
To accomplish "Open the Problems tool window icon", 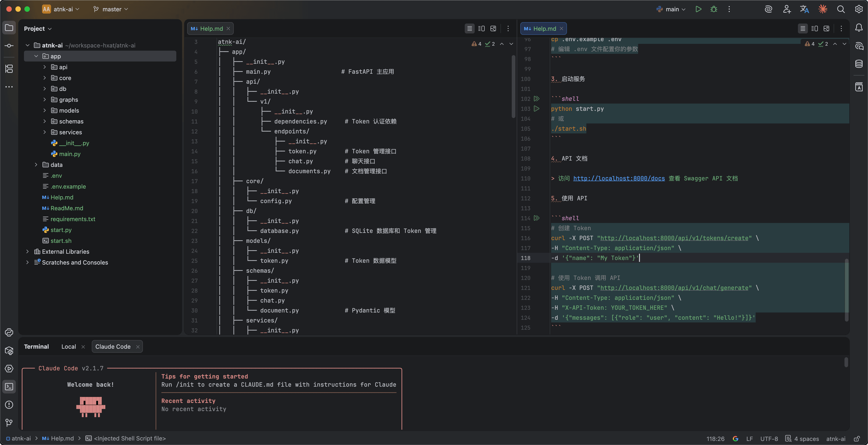I will pos(9,405).
